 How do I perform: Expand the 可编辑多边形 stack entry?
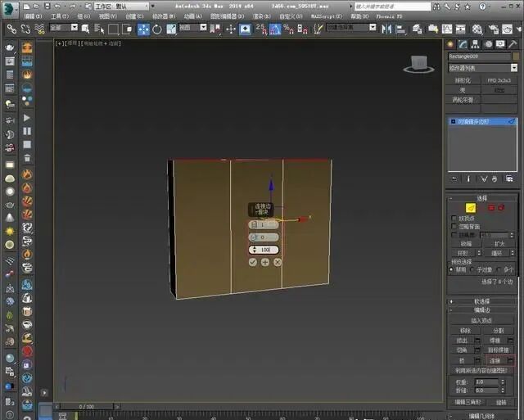pyautogui.click(x=453, y=122)
